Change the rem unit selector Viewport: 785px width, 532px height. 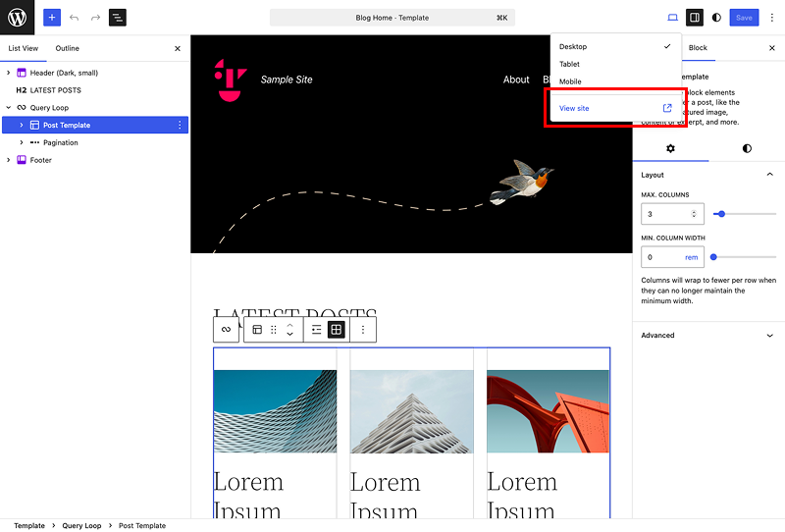(x=692, y=257)
